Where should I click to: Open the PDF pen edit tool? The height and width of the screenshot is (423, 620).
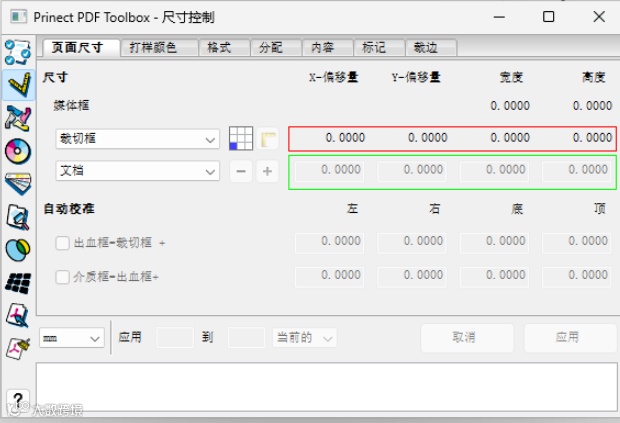(18, 315)
